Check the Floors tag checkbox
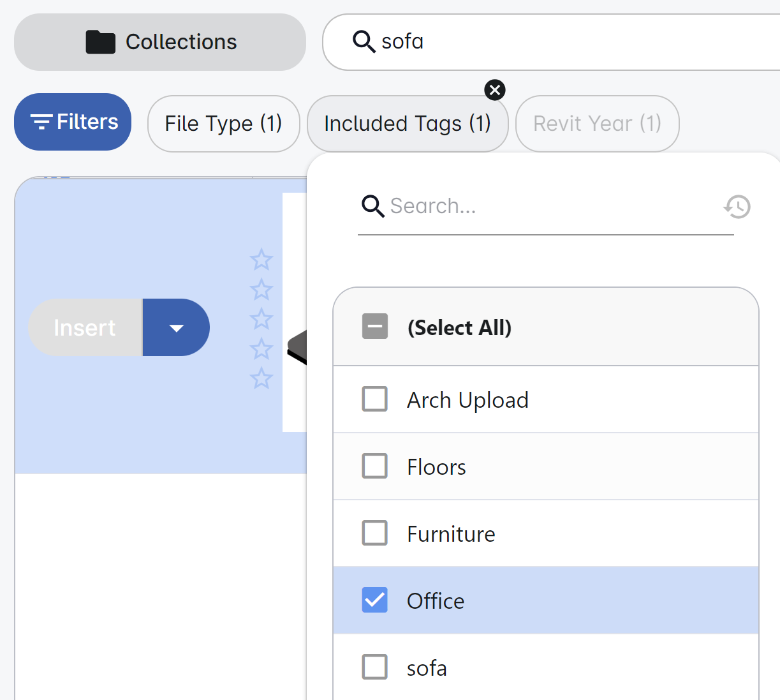Screen dimensions: 780x700 (375, 466)
